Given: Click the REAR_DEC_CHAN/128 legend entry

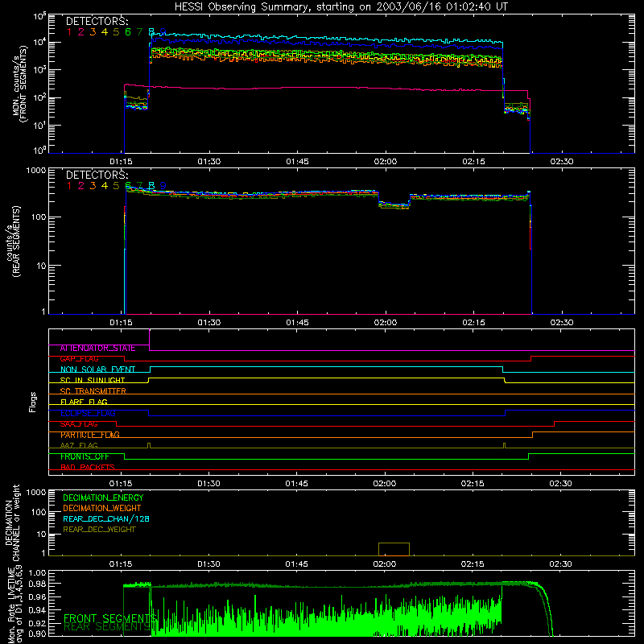Looking at the screenshot, I should (x=106, y=519).
